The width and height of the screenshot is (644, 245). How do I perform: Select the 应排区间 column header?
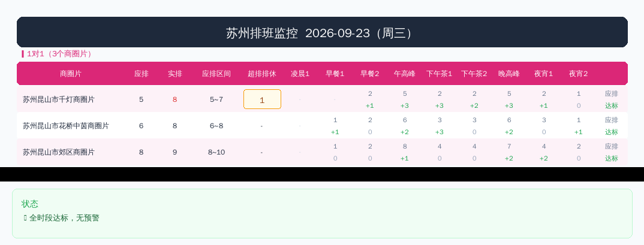coord(216,74)
